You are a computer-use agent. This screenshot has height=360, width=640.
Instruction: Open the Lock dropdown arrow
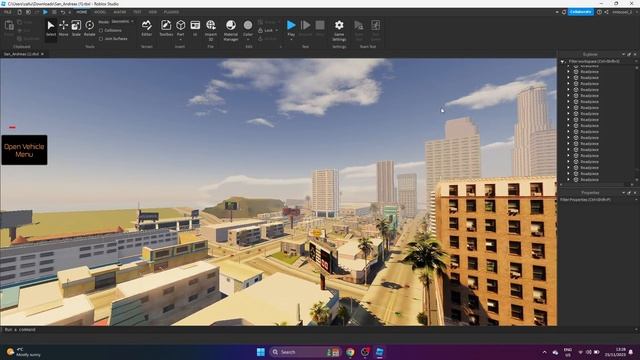[277, 31]
